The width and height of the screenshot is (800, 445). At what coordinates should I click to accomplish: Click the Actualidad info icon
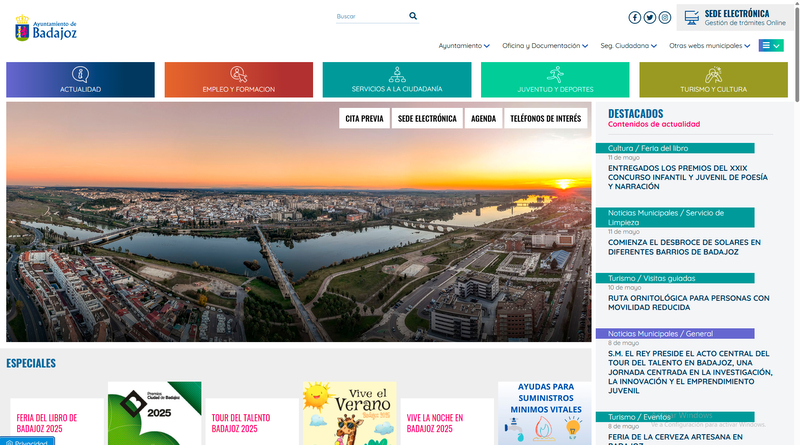(x=80, y=75)
